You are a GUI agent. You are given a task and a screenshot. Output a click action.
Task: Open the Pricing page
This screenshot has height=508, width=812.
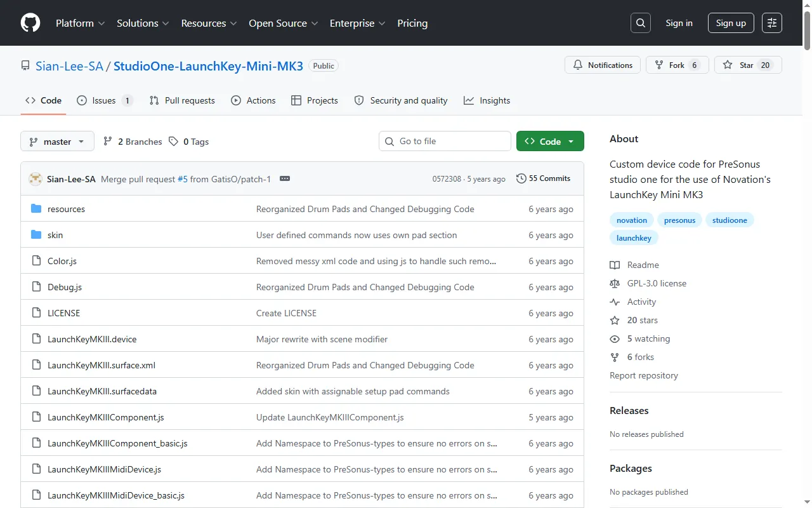tap(412, 23)
